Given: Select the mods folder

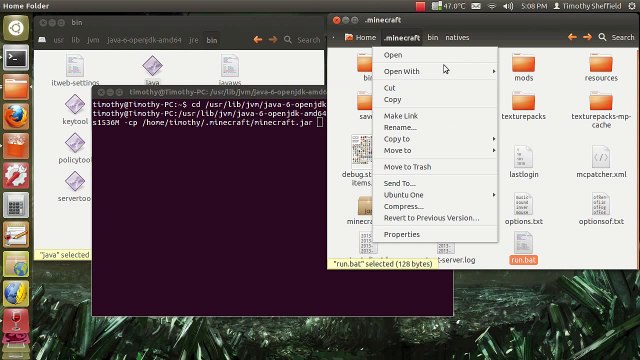Looking at the screenshot, I should 523,67.
